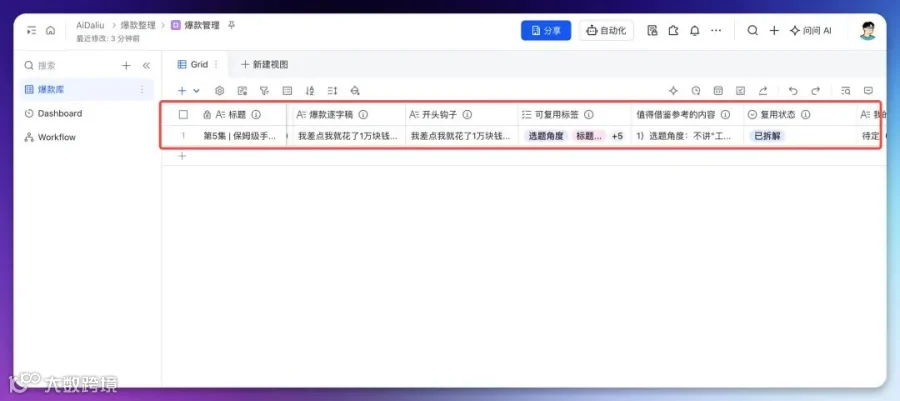Screen dimensions: 900x401
Task: Expand the add record dropdown arrow
Action: coord(196,91)
